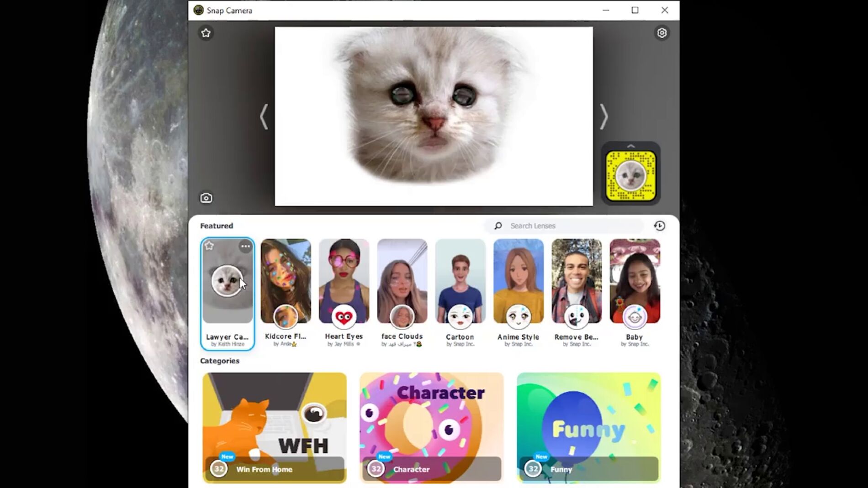
Task: Take a photo with camera icon
Action: (206, 198)
